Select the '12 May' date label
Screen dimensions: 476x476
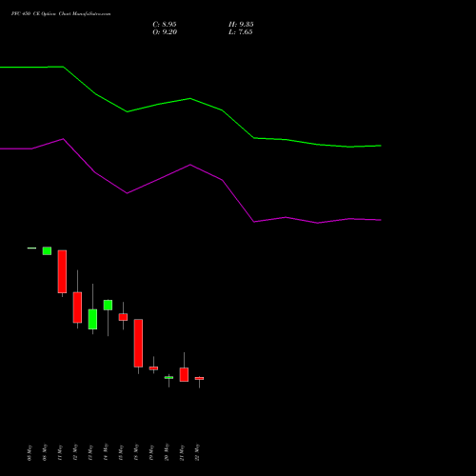click(75, 452)
